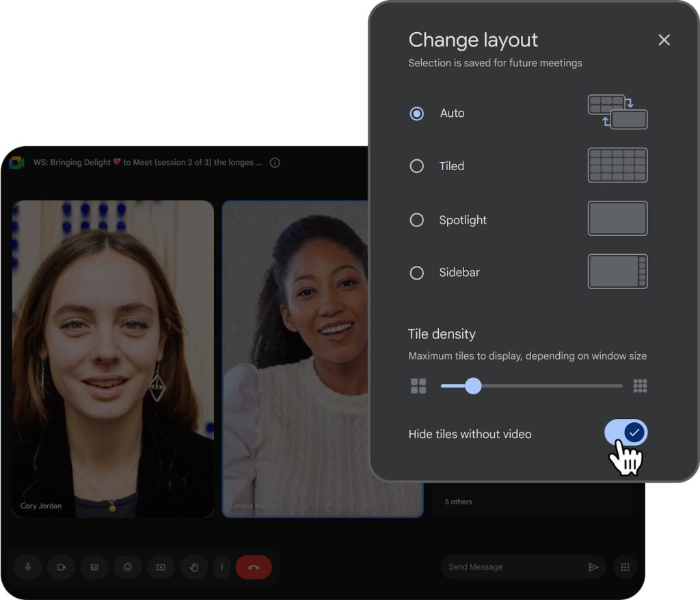Choose the Spotlight layout option

coord(417,220)
